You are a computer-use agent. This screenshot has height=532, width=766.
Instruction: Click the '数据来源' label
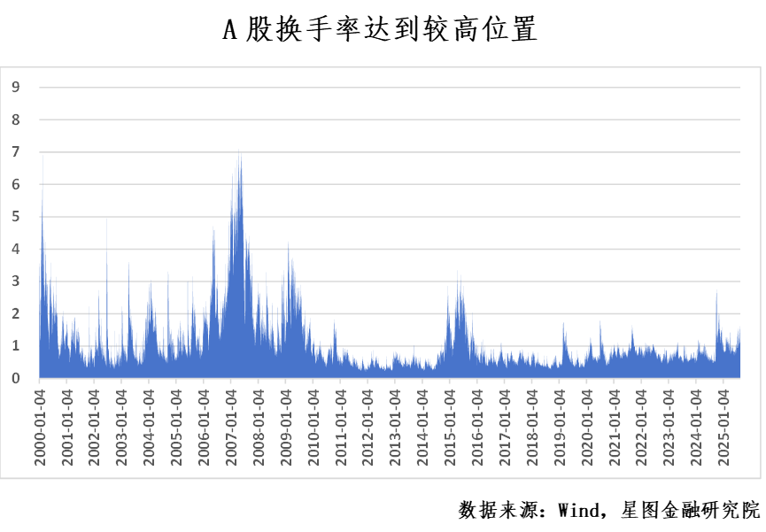pyautogui.click(x=498, y=511)
